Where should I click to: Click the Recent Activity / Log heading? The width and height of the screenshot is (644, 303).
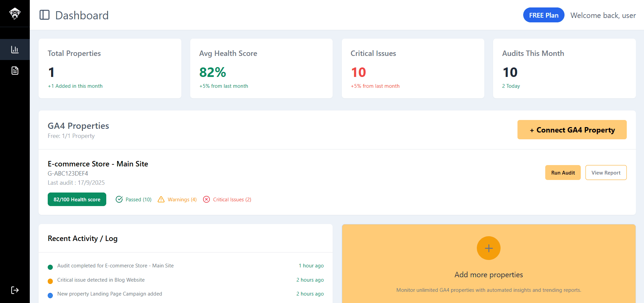[83, 239]
